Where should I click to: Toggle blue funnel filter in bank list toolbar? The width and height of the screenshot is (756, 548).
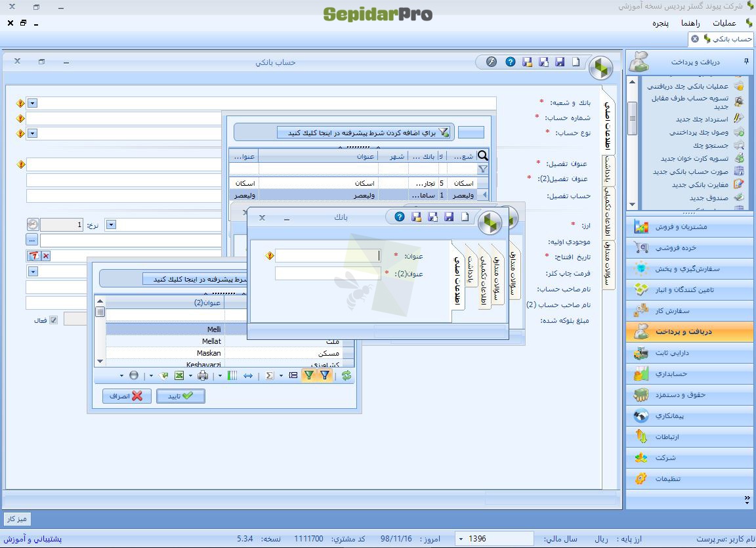(x=325, y=375)
